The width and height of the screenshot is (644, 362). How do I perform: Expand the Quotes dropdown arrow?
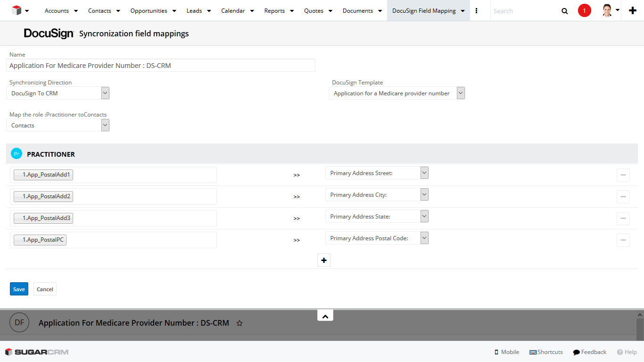click(x=330, y=11)
